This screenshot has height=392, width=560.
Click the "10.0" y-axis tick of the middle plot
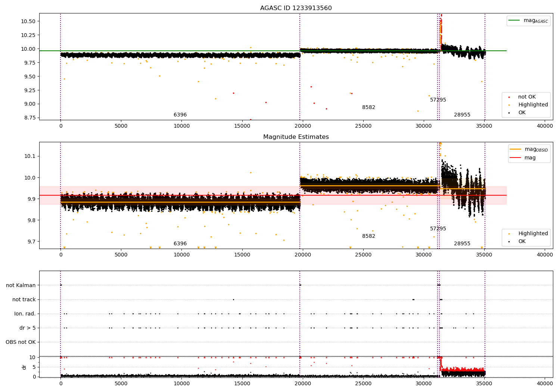tap(30, 178)
